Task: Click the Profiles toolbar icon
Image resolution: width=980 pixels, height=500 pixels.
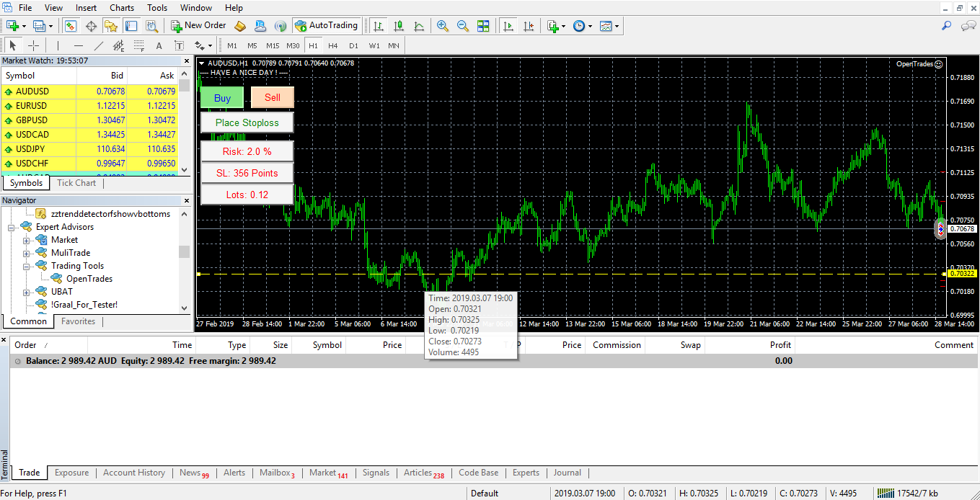Action: (x=40, y=26)
